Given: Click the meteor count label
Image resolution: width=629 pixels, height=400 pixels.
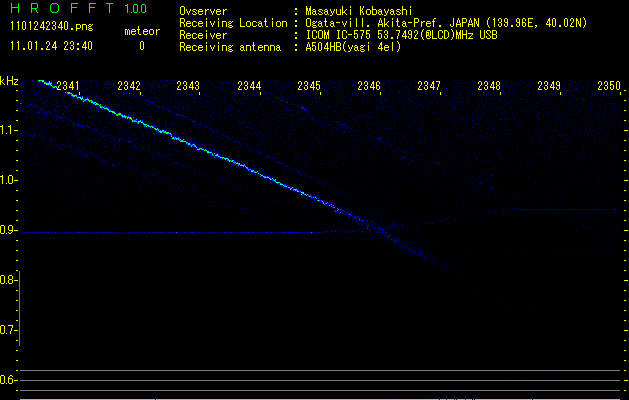Looking at the screenshot, I should pos(142,31).
